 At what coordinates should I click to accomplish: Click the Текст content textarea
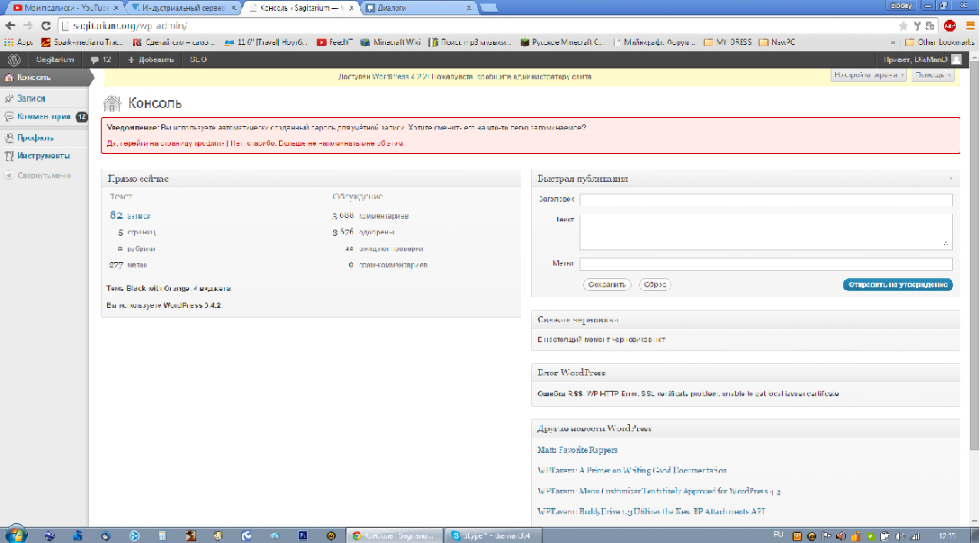[766, 231]
